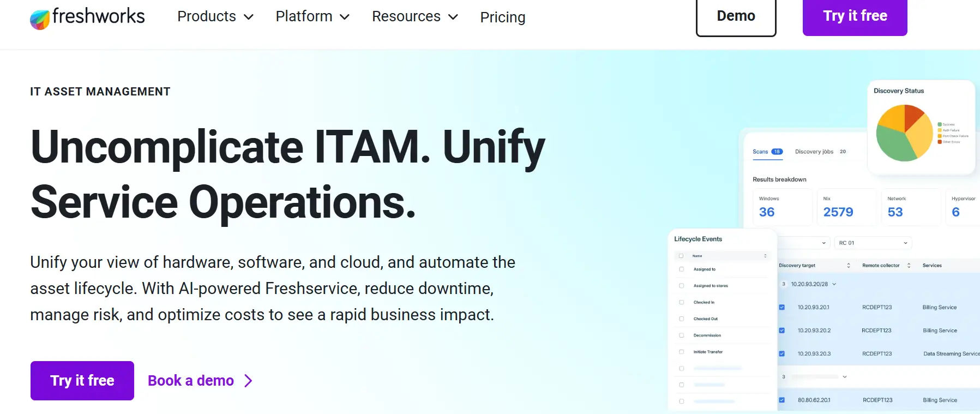Click Try it free in the top navigation
The width and height of the screenshot is (980, 414).
(x=855, y=16)
